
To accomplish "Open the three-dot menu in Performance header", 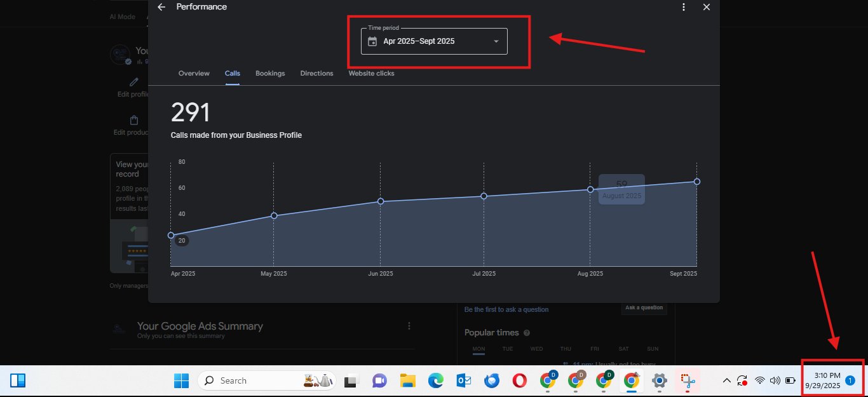I will [684, 7].
